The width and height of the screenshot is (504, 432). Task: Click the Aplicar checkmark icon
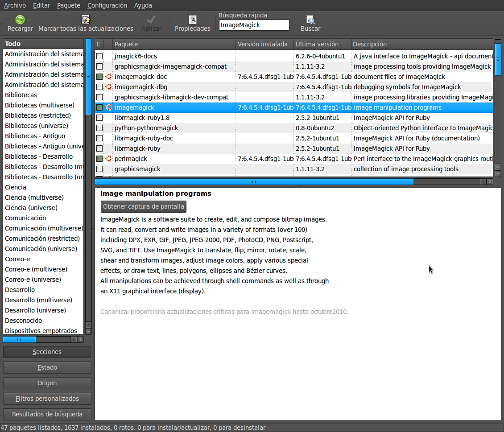click(151, 20)
